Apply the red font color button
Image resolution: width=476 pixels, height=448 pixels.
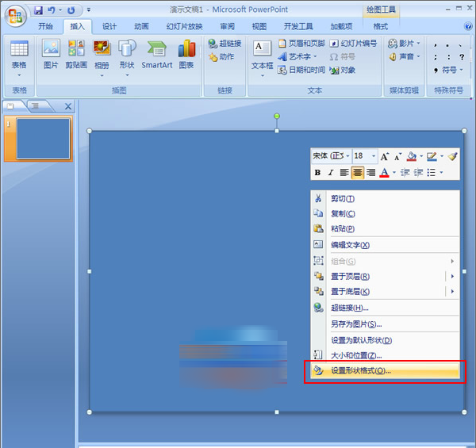pyautogui.click(x=384, y=173)
